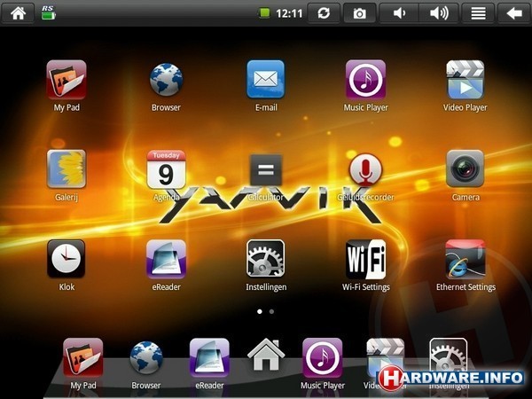Open Ethernet Settings

[x=465, y=259]
